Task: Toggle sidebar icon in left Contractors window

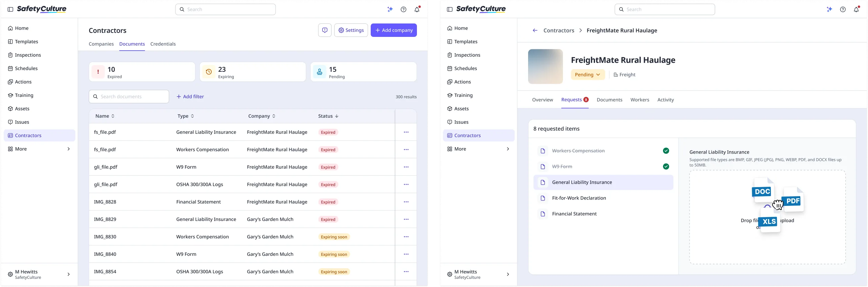Action: point(10,9)
